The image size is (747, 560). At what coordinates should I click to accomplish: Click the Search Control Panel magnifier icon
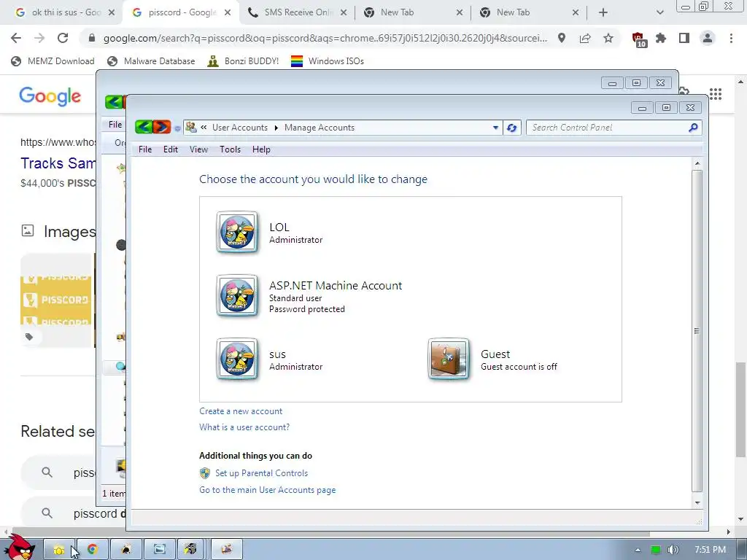click(693, 127)
